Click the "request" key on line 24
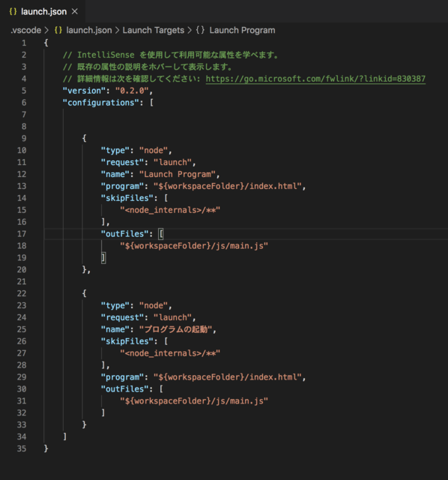 pyautogui.click(x=122, y=317)
